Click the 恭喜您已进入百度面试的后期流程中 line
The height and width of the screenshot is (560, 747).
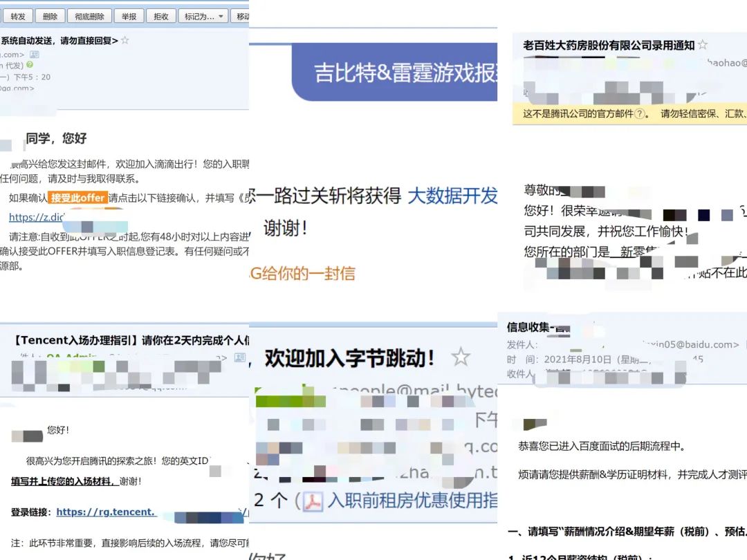[x=602, y=446]
